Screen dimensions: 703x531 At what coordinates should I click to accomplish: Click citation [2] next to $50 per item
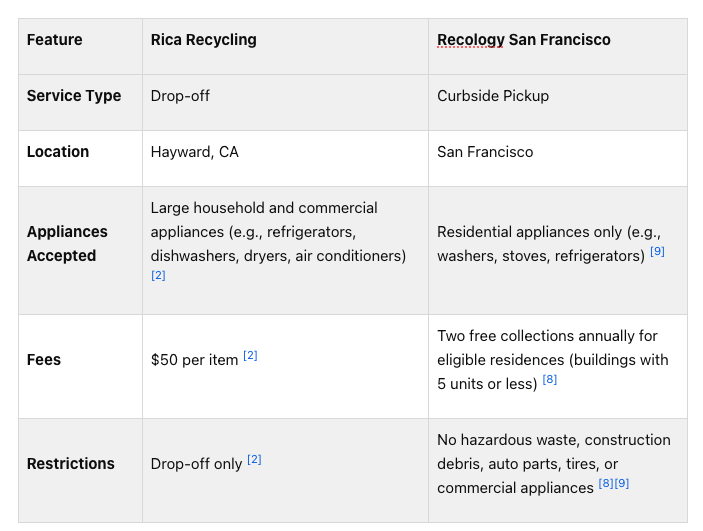pos(250,356)
